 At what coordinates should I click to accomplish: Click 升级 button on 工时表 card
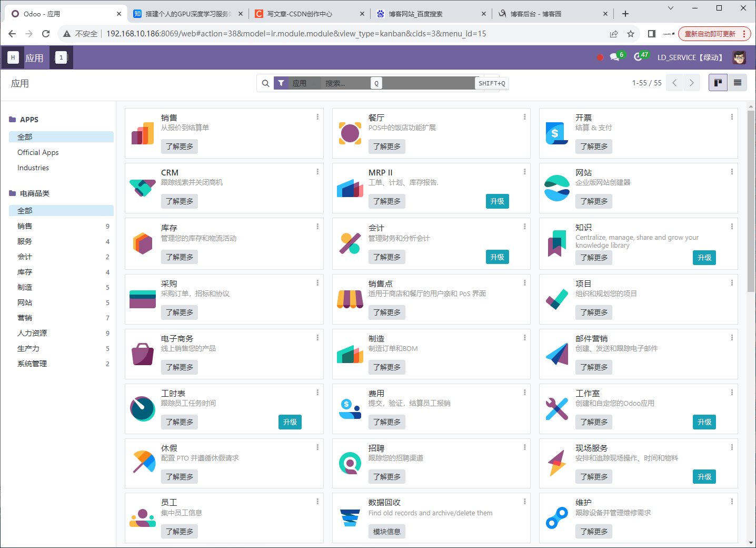click(x=290, y=422)
